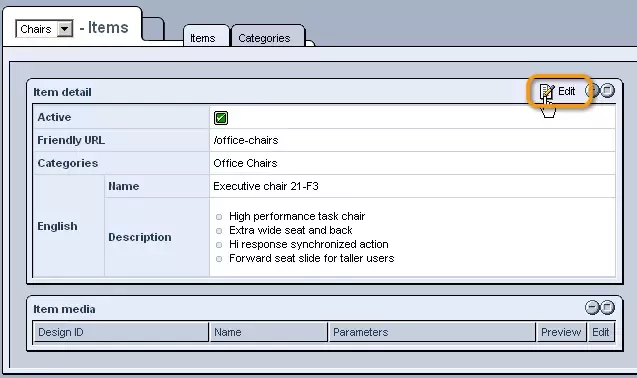
Task: Click the Extra wide seat and back bullet
Action: pos(290,230)
